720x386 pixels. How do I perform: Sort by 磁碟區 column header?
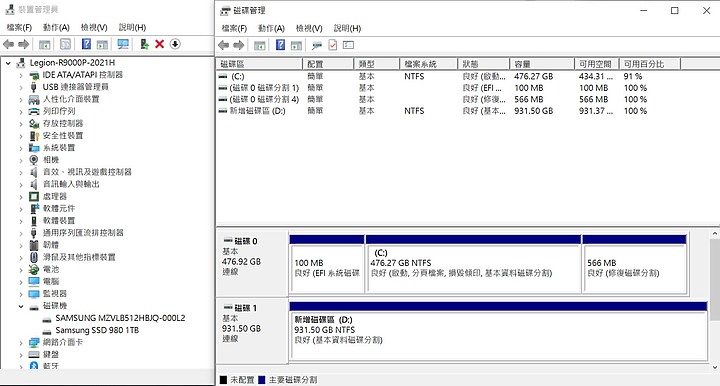[x=259, y=64]
